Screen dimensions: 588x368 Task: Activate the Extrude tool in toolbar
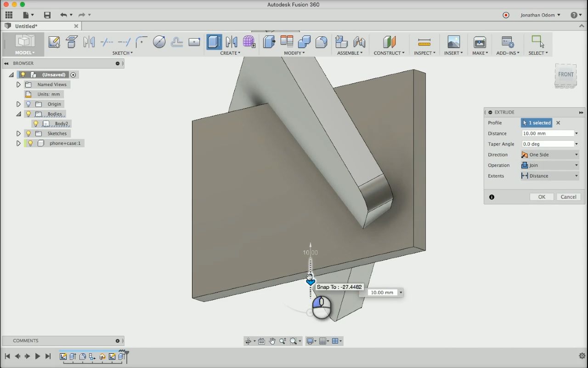pyautogui.click(x=214, y=42)
